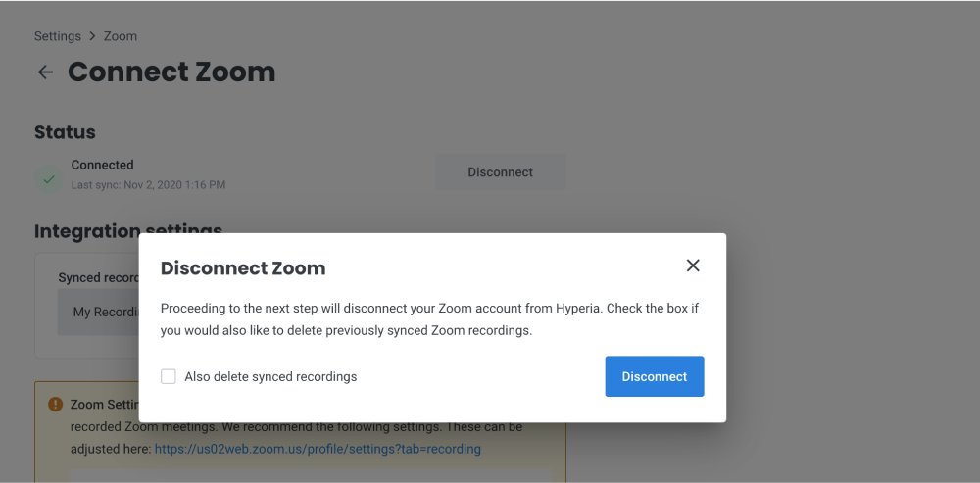Click the 'Also delete synced recordings' label
This screenshot has width=980, height=483.
pos(270,377)
